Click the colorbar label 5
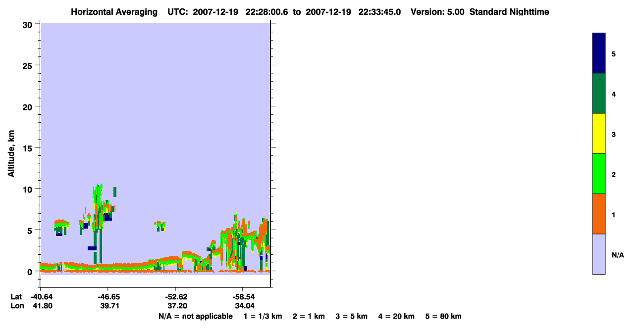644x330 pixels. [614, 54]
